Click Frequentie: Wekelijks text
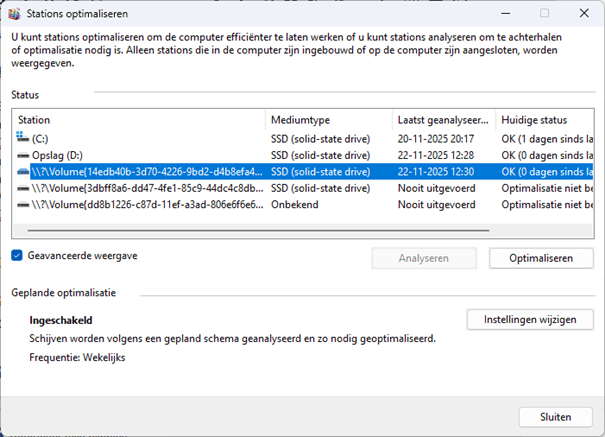The height and width of the screenshot is (437, 605). point(77,358)
